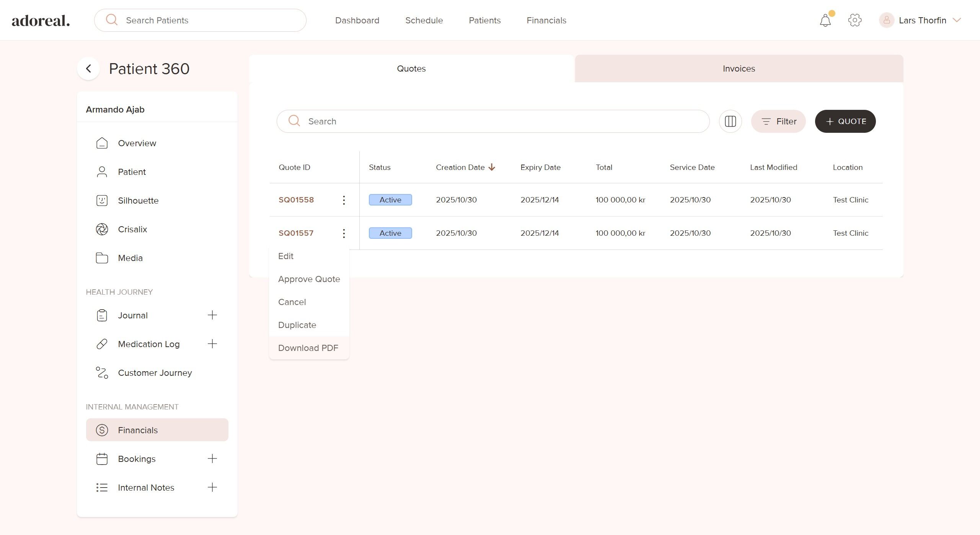Click the back arrow beside Patient 360
This screenshot has width=980, height=535.
88,69
